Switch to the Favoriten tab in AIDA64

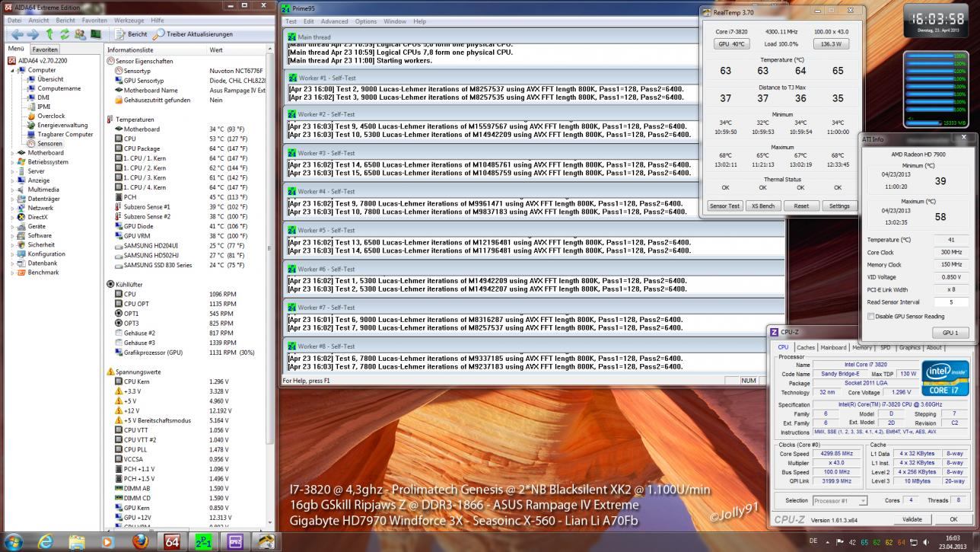tap(45, 49)
